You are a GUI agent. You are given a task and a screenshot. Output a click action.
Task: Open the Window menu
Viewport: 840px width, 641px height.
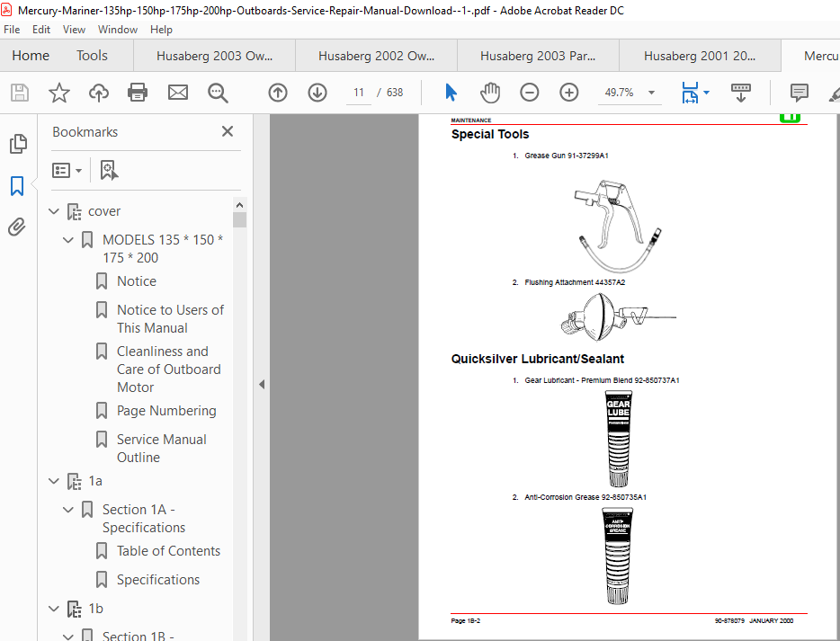point(118,30)
